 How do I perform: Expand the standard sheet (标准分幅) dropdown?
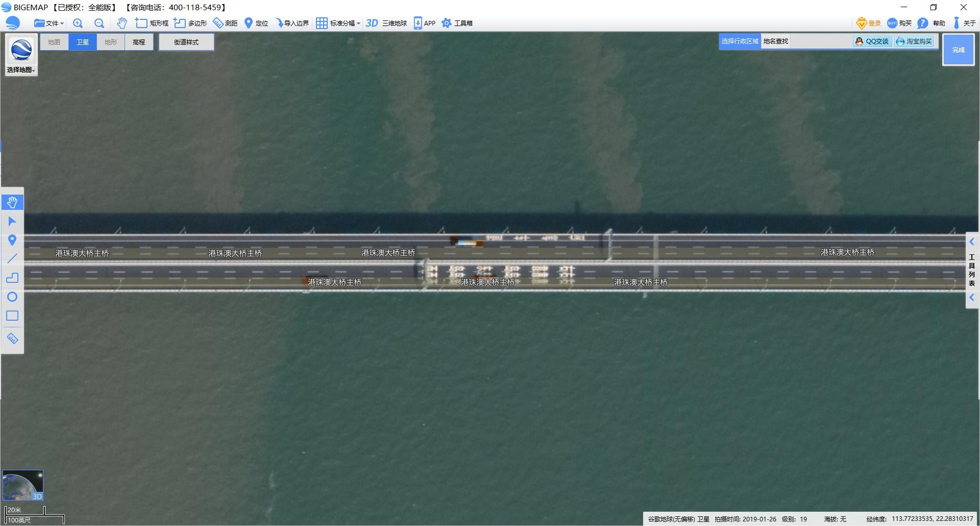(338, 23)
